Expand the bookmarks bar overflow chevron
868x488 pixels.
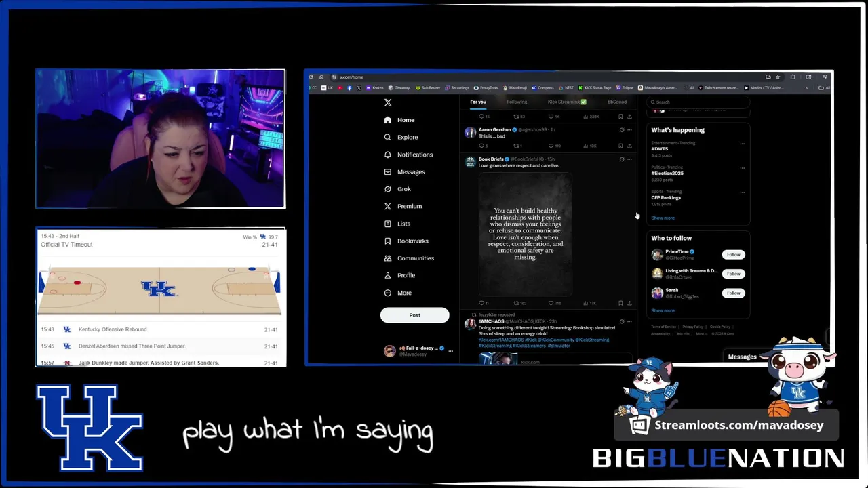click(x=806, y=87)
